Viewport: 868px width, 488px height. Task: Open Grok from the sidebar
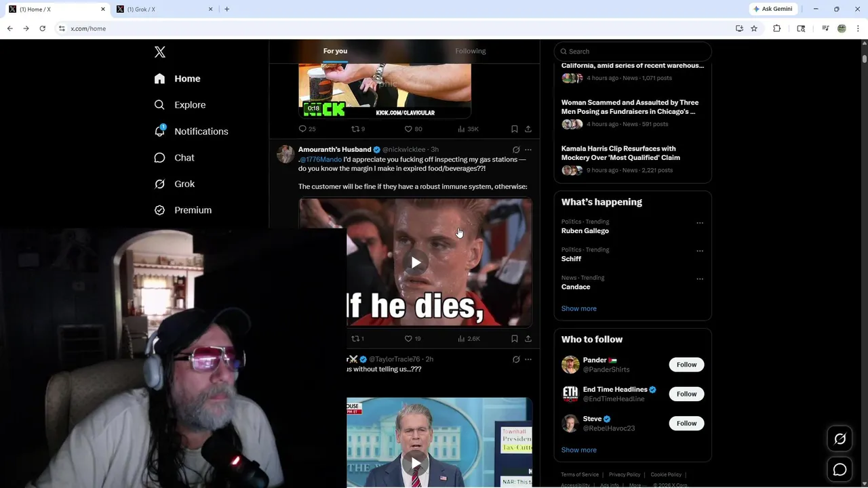coord(174,184)
